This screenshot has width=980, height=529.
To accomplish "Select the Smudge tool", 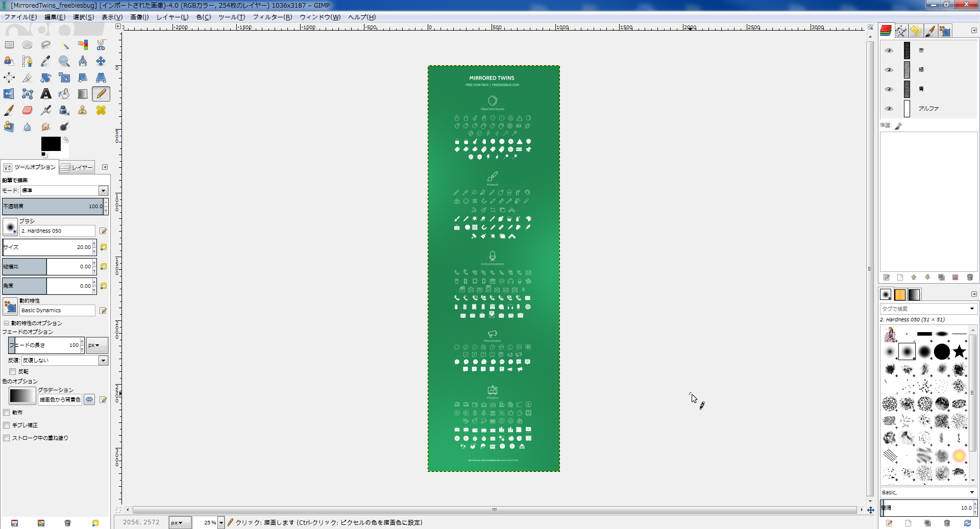I will click(x=46, y=127).
